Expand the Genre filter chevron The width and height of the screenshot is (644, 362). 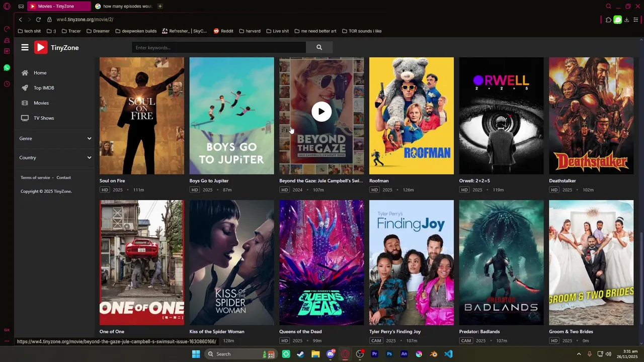(89, 138)
